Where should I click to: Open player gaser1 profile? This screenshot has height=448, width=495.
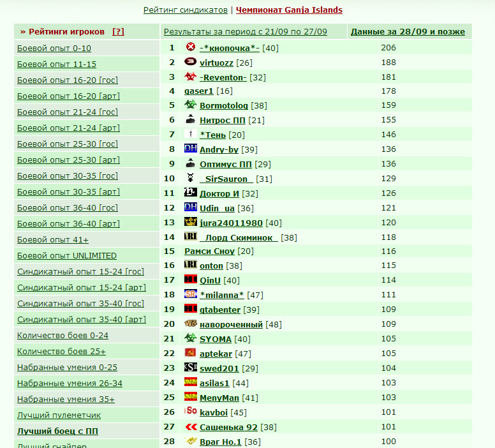click(x=199, y=91)
